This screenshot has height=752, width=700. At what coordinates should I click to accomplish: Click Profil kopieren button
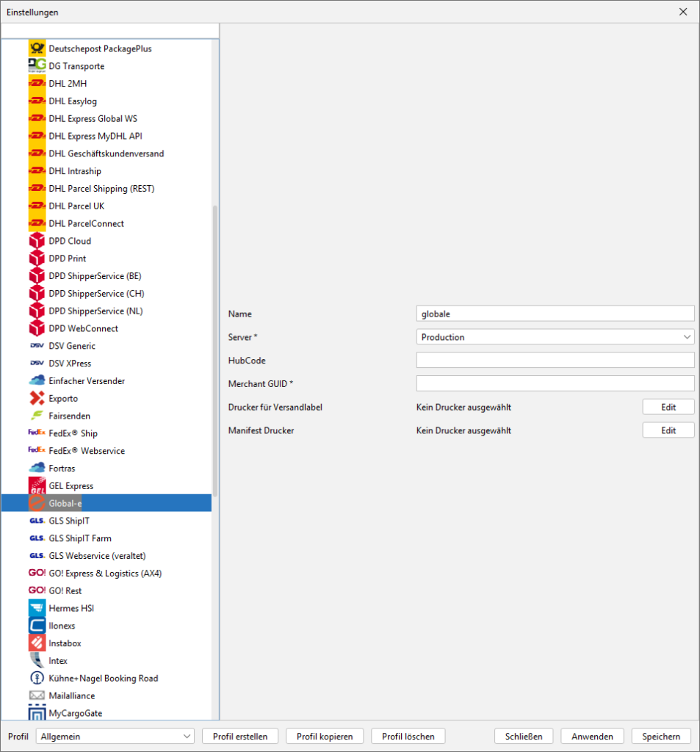point(325,736)
